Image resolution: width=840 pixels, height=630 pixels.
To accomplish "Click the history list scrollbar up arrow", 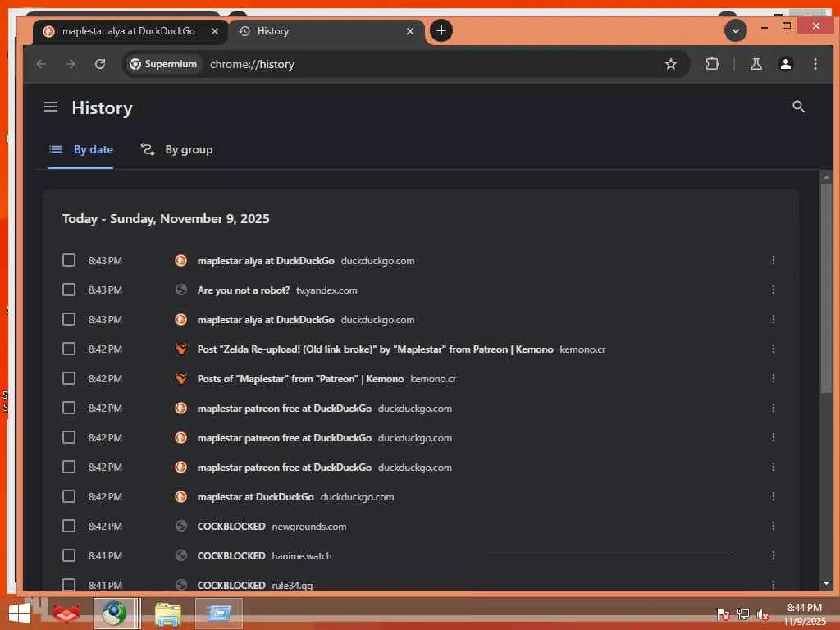I will [826, 177].
